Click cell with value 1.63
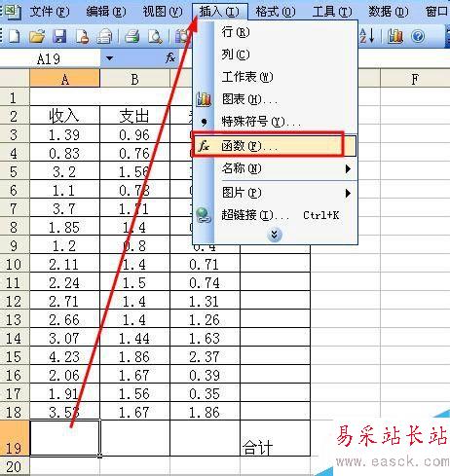 [x=205, y=338]
